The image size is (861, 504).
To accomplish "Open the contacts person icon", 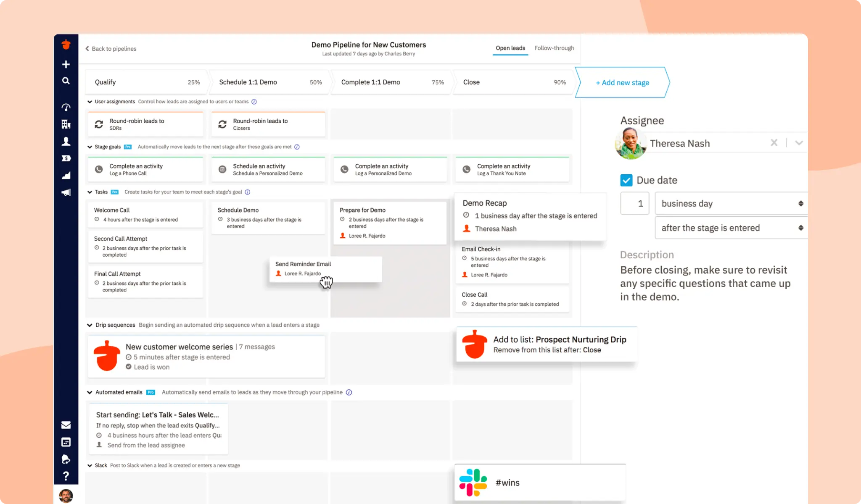I will (x=66, y=142).
